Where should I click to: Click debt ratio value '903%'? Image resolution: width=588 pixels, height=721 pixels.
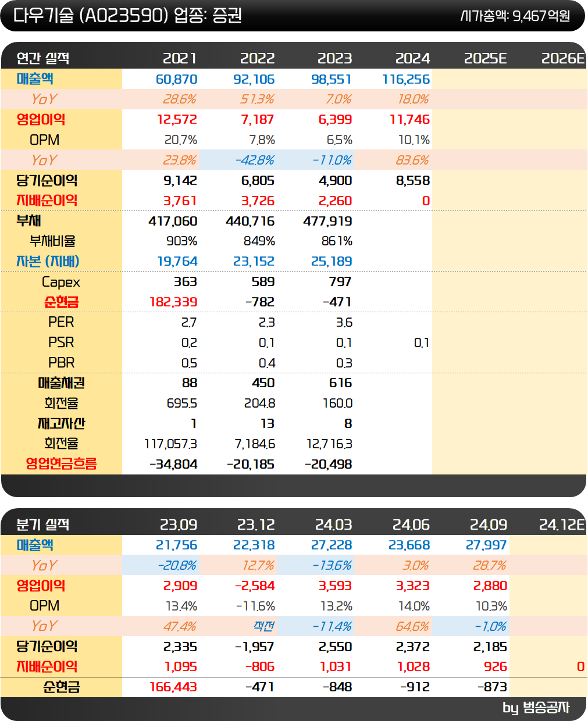(182, 241)
